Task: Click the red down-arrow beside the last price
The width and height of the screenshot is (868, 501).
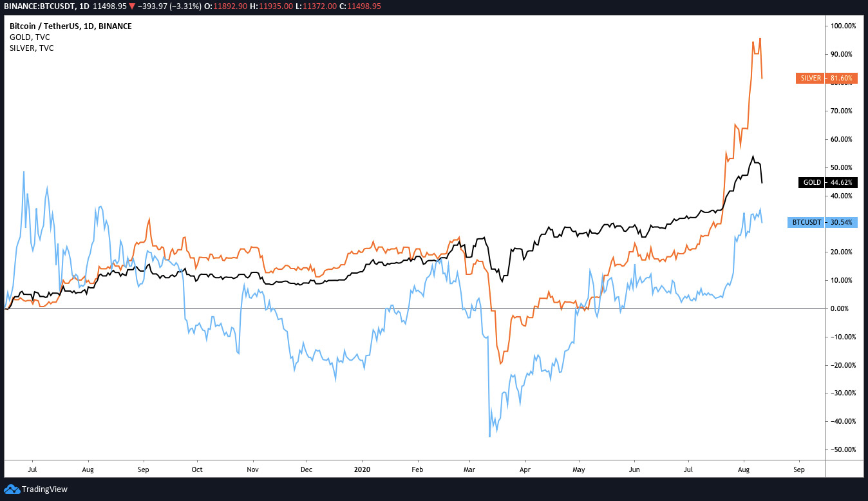Action: pos(133,6)
